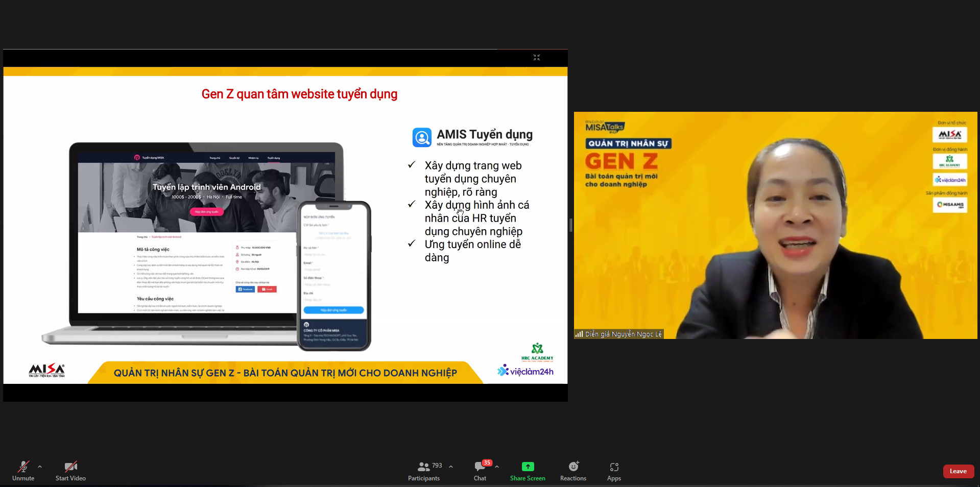The height and width of the screenshot is (487, 980).
Task: Click the vieclam24h logo on the slide
Action: click(525, 371)
